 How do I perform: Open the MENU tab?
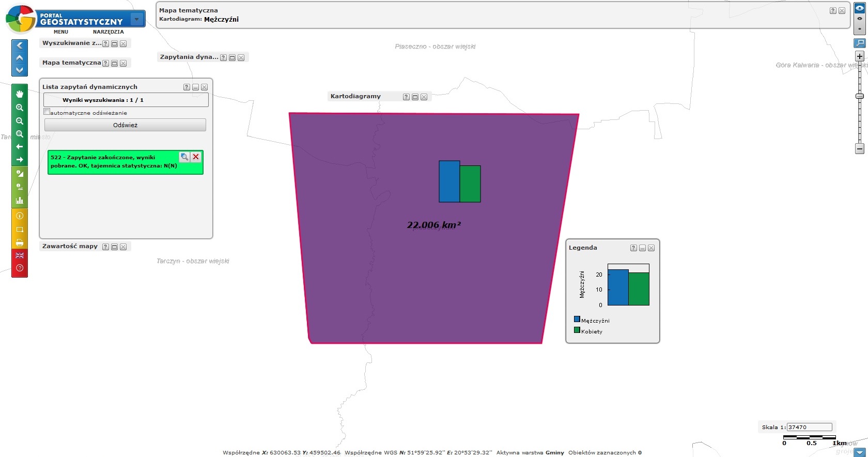point(61,32)
